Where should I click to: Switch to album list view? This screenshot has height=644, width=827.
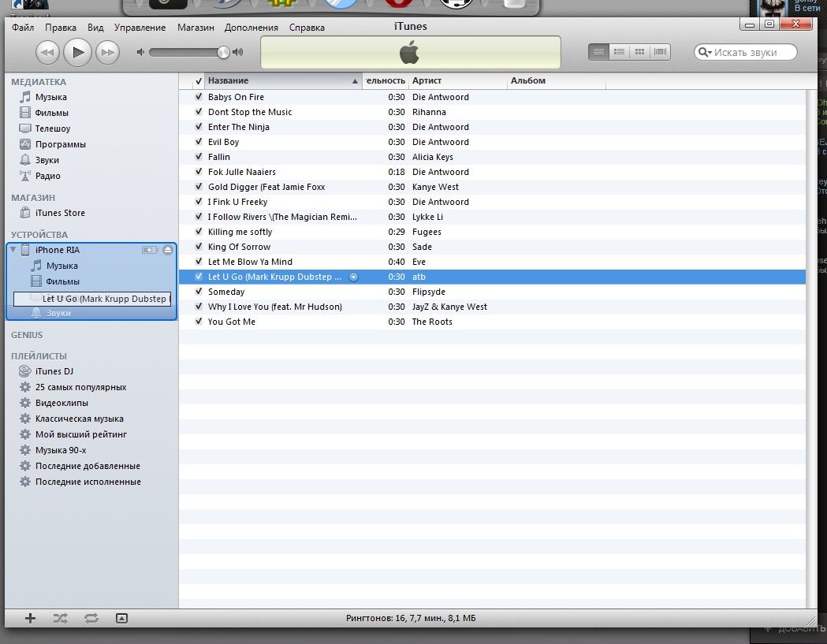pyautogui.click(x=619, y=52)
